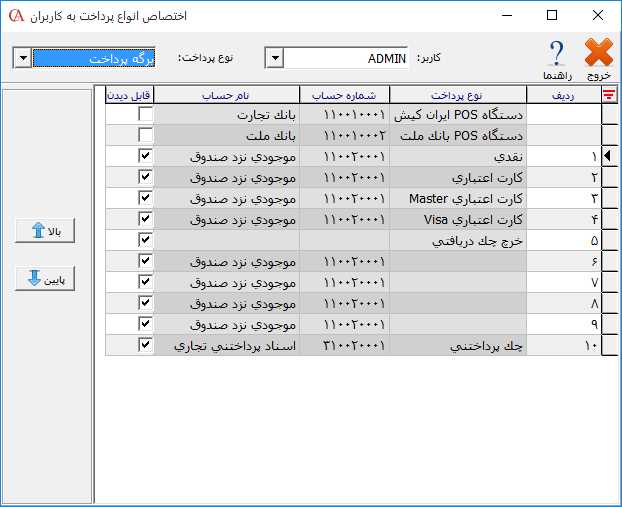The height and width of the screenshot is (507, 622).
Task: Move row down with پایین button
Action: click(45, 280)
